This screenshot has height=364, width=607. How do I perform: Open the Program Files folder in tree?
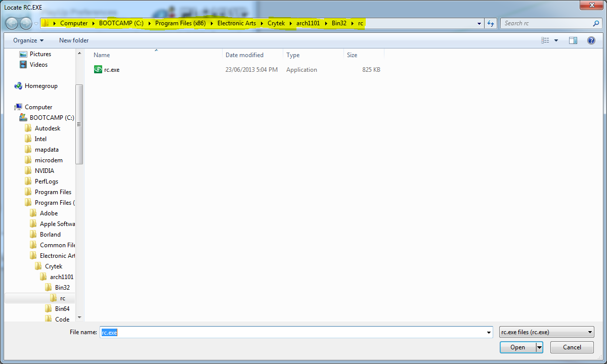pos(53,192)
